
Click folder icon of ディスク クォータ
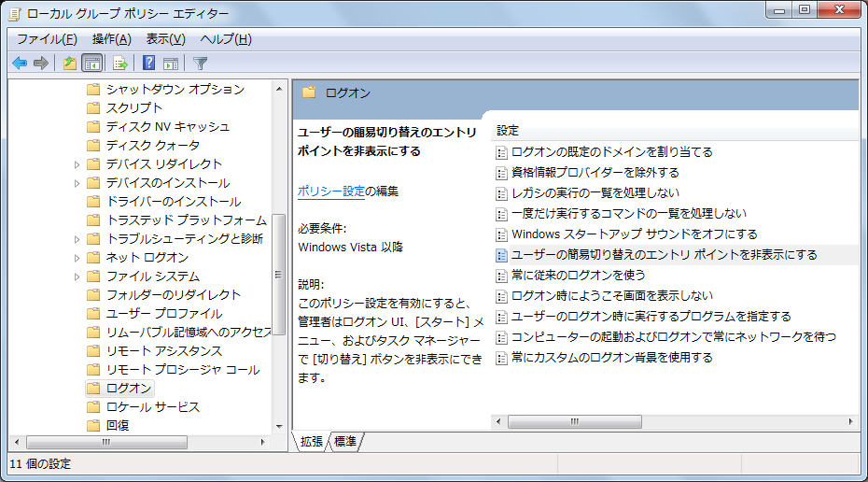click(x=93, y=145)
